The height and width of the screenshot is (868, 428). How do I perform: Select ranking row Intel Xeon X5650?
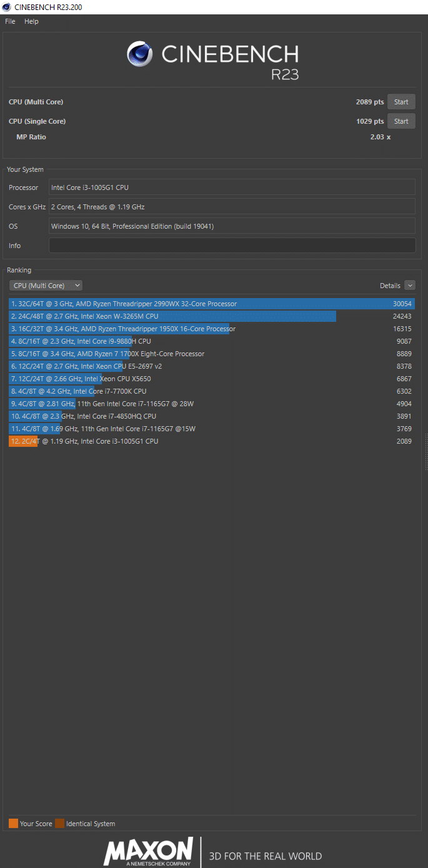point(212,379)
